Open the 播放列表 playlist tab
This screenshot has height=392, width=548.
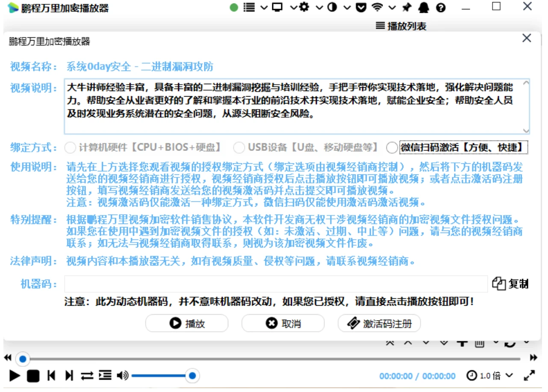401,26
